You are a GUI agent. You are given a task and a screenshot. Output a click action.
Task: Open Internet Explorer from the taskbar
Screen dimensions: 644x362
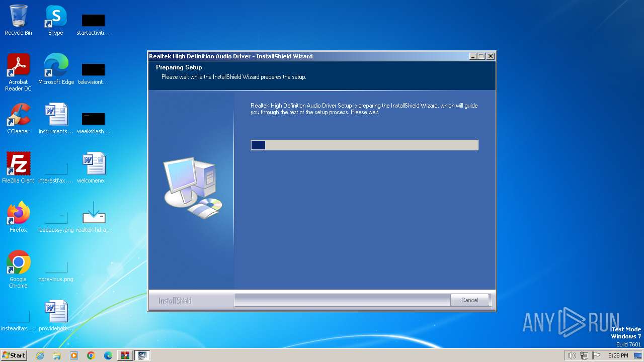[40, 355]
